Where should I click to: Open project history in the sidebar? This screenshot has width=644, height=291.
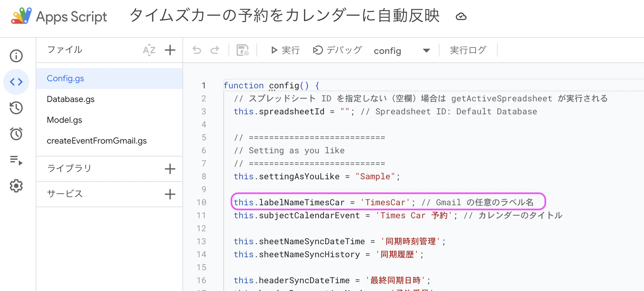16,108
